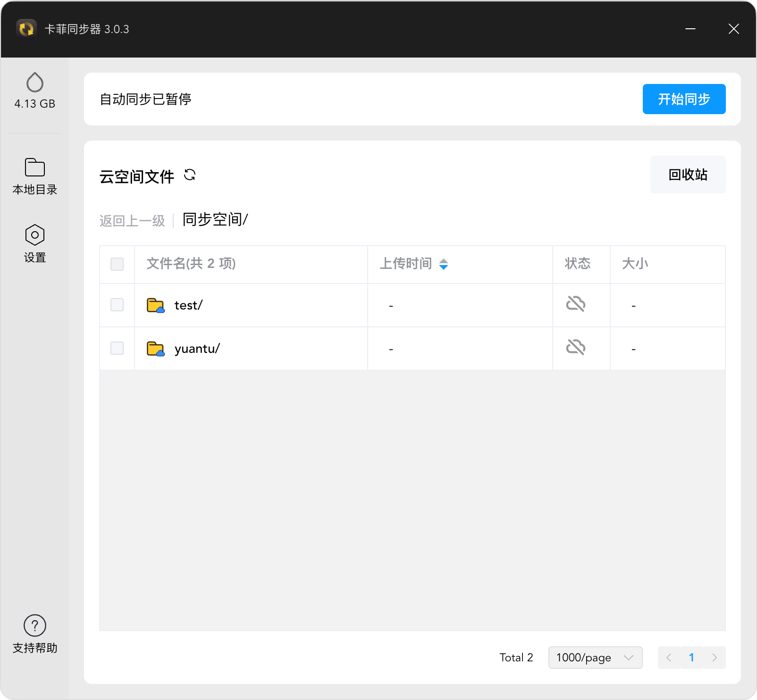Open the 回收站 recycle bin

pos(688,175)
